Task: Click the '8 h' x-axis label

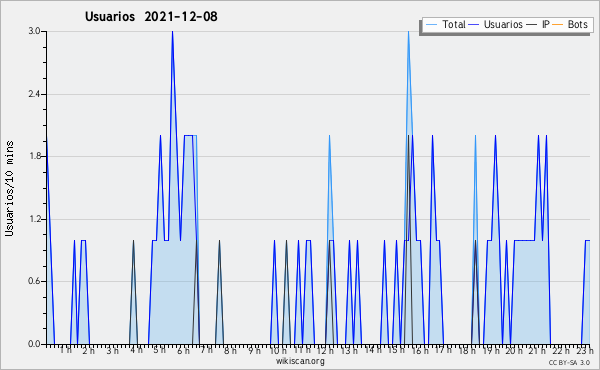Action: click(230, 350)
